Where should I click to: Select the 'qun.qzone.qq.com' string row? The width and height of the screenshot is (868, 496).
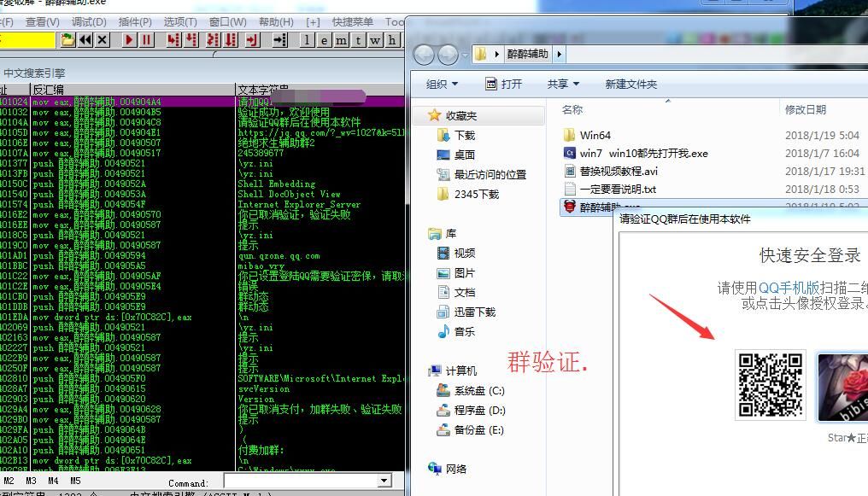click(202, 255)
